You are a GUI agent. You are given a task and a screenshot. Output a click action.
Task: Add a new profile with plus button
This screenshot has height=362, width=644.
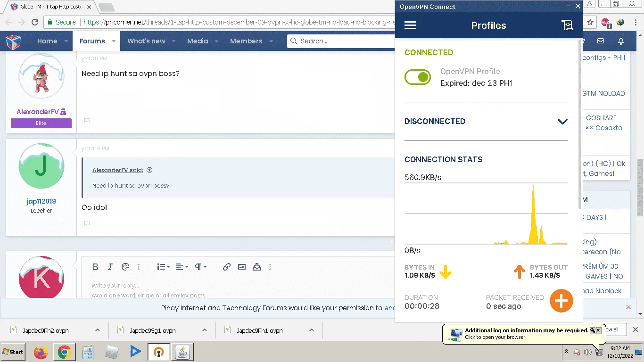[561, 300]
